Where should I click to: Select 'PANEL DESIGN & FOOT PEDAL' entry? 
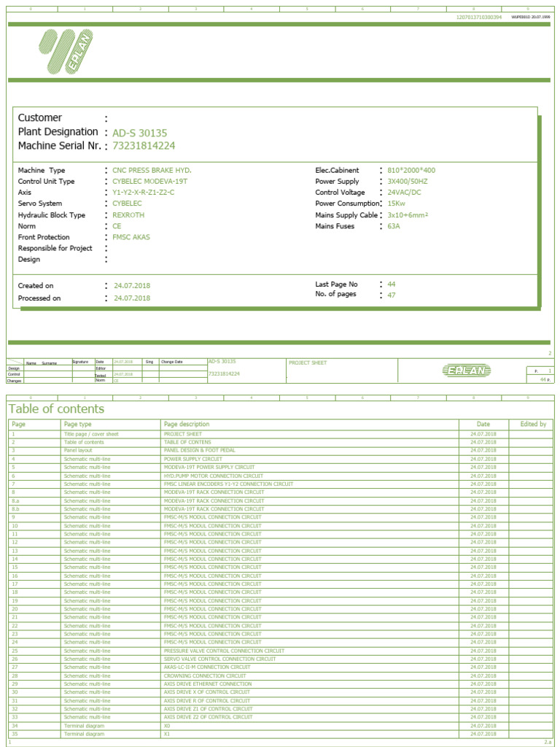click(x=200, y=450)
